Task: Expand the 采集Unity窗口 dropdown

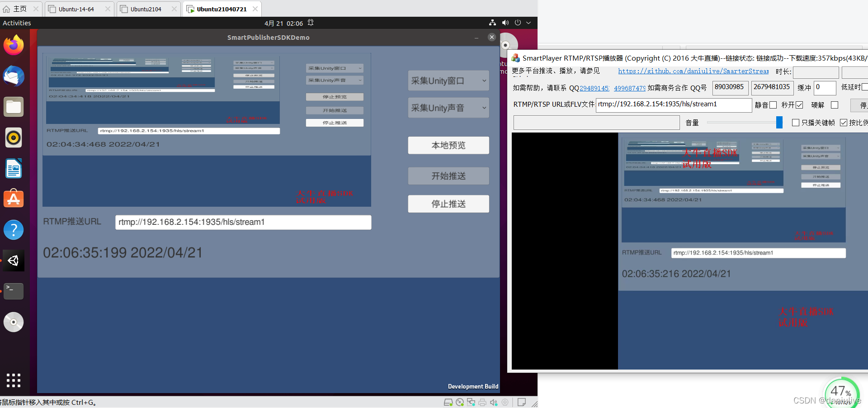Action: [x=448, y=81]
